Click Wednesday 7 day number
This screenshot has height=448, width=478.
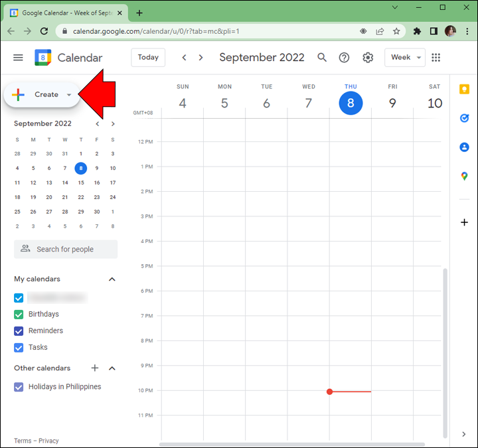pos(309,104)
